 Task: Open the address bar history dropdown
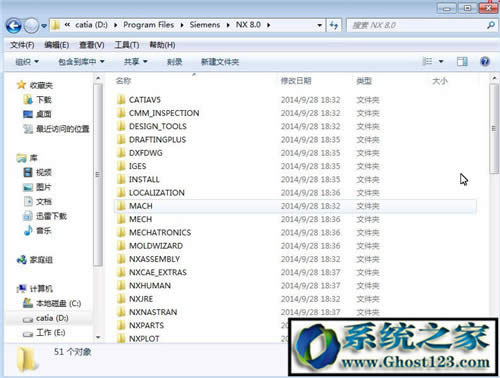click(319, 25)
